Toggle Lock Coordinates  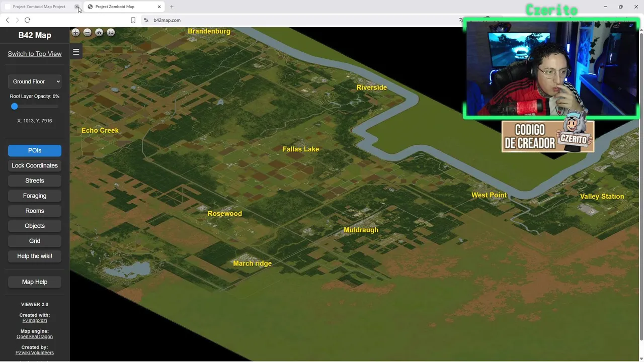pyautogui.click(x=35, y=165)
